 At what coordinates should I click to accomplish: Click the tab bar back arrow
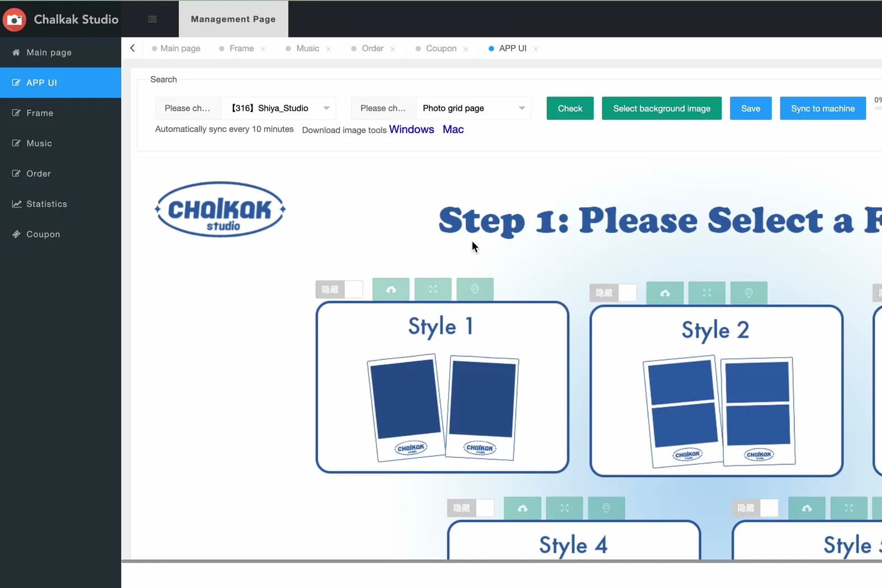tap(132, 48)
